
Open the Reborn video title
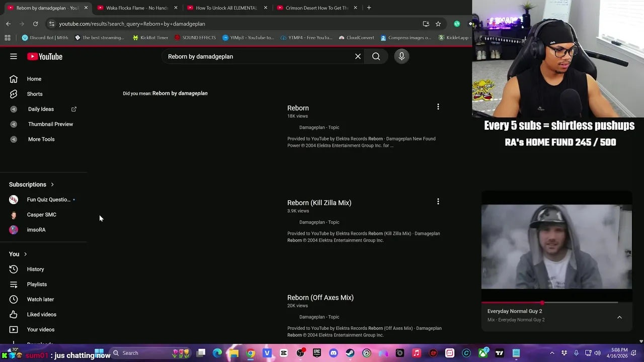pos(298,108)
